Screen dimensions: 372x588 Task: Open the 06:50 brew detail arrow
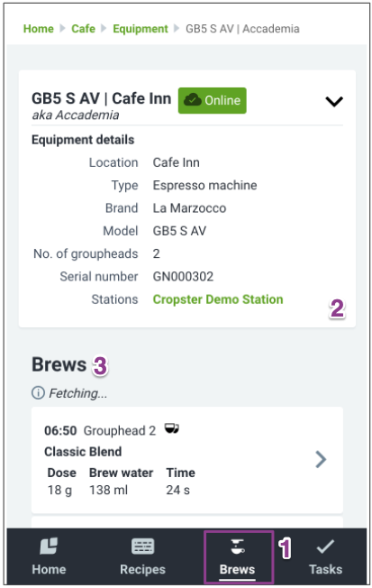tap(321, 459)
